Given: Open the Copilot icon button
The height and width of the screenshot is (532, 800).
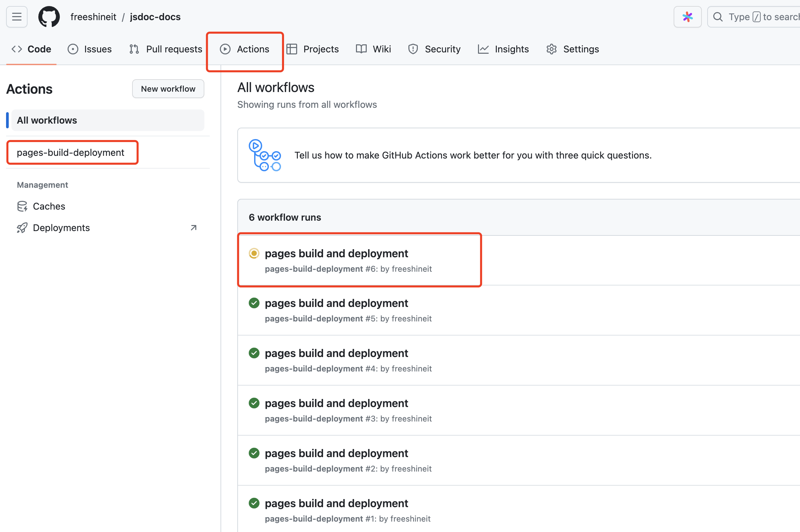Looking at the screenshot, I should [687, 17].
